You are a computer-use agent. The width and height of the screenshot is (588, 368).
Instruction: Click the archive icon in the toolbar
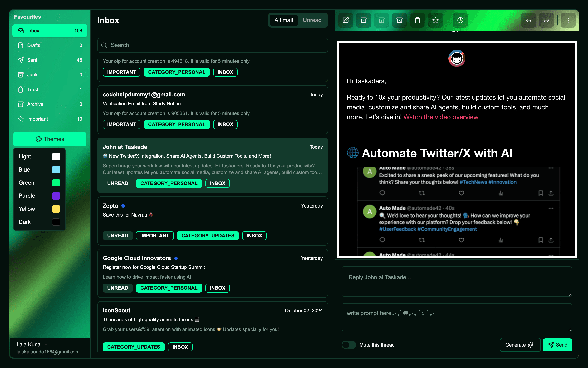point(363,20)
